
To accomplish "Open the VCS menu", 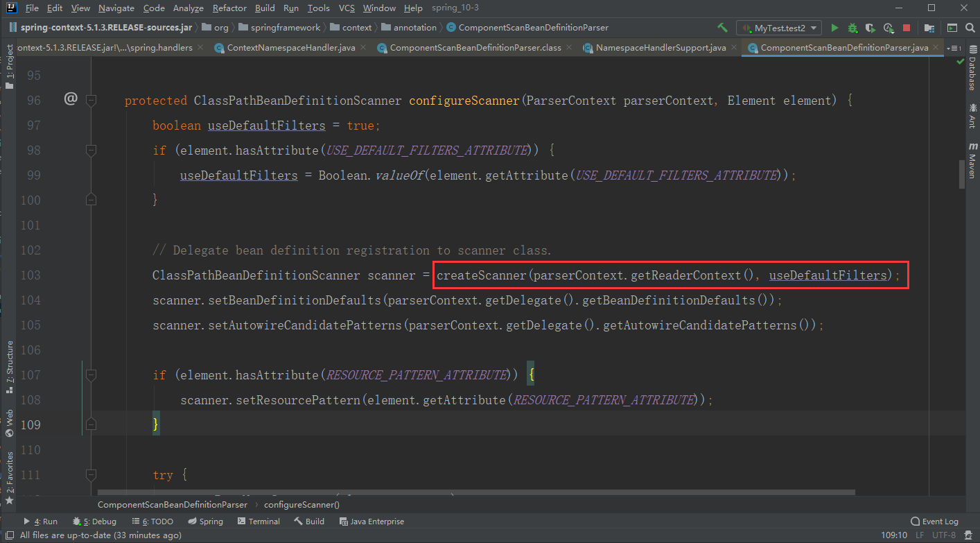I will pos(347,8).
